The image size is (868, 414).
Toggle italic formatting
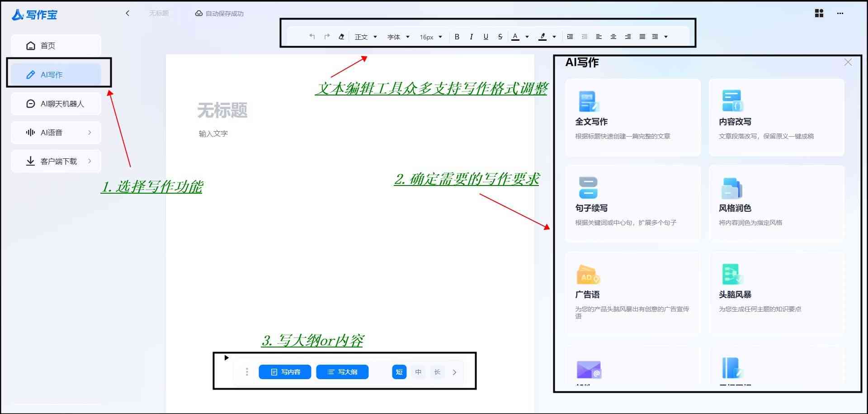pyautogui.click(x=472, y=37)
